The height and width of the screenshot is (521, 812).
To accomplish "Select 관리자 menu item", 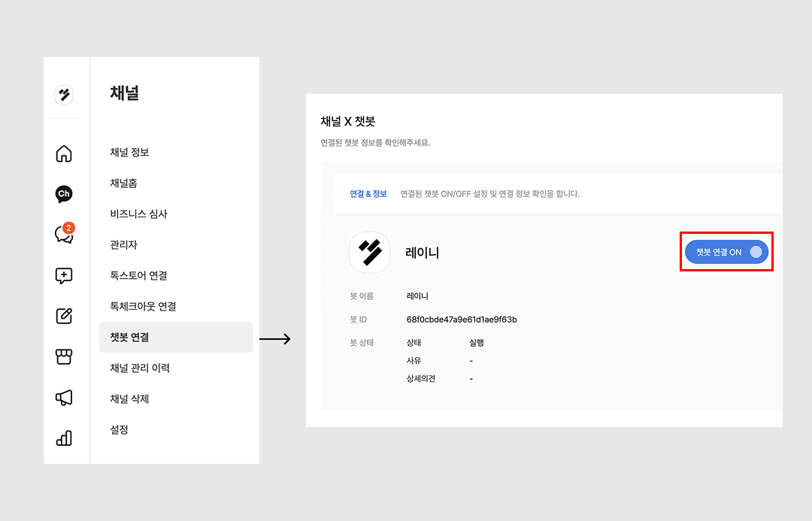I will pos(124,244).
